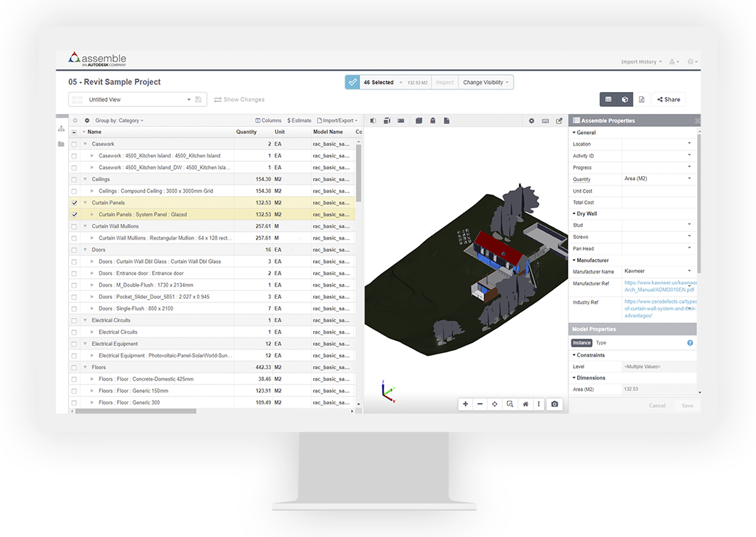This screenshot has width=756, height=537.
Task: Click the sheet page icon in viewer toolbar
Action: click(x=446, y=121)
